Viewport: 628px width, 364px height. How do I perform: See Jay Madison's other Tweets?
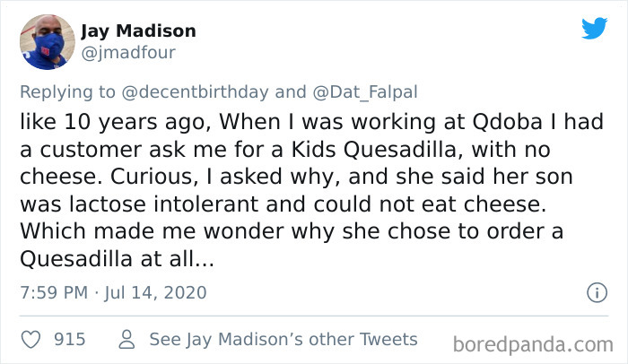(x=283, y=340)
